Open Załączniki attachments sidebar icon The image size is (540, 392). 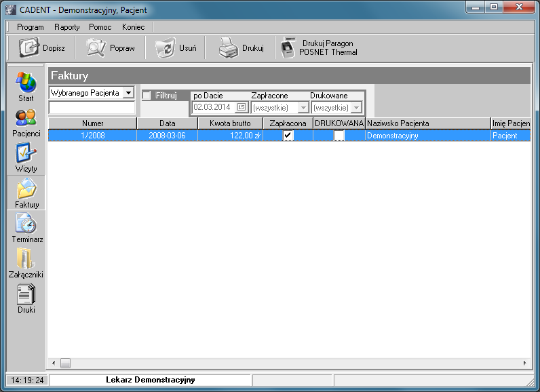[26, 259]
